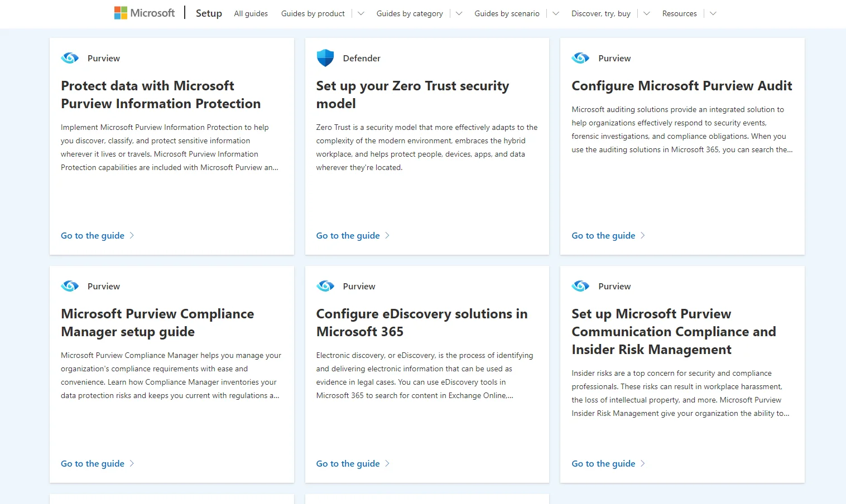Click description starting 'Electronic discovery, or eDiscovery'
This screenshot has width=846, height=504.
(425, 375)
